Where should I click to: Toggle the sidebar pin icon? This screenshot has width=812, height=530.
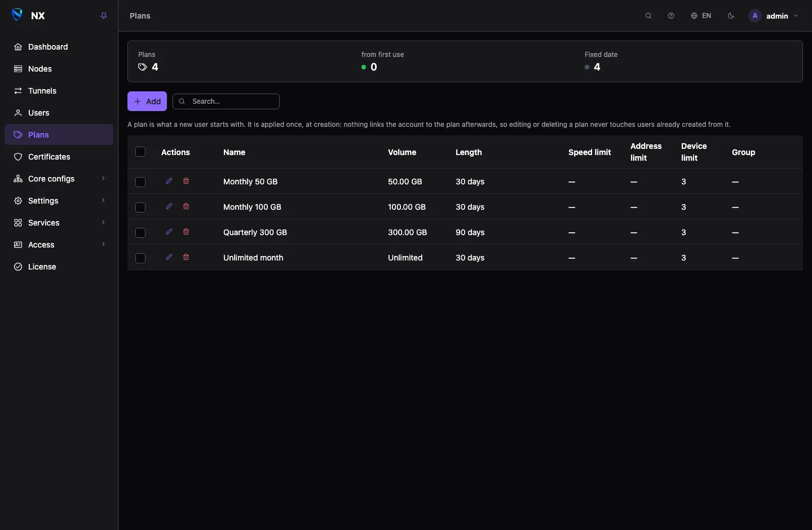104,16
